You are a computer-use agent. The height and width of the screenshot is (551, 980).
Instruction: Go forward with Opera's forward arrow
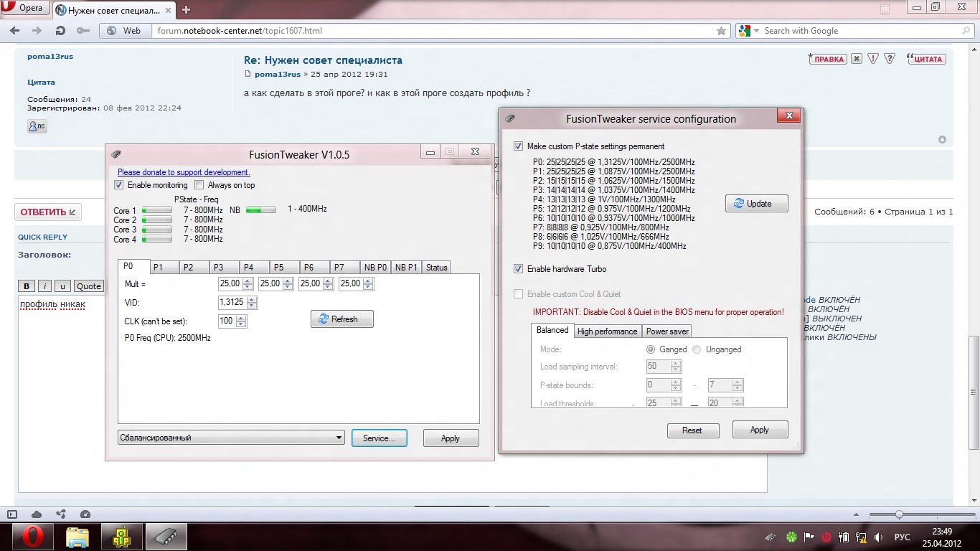click(x=36, y=31)
